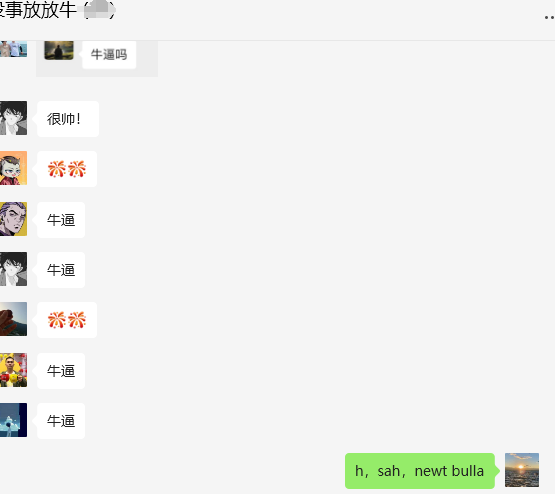The width and height of the screenshot is (555, 494).
Task: Click the '很帅!' message bubble
Action: pyautogui.click(x=68, y=119)
